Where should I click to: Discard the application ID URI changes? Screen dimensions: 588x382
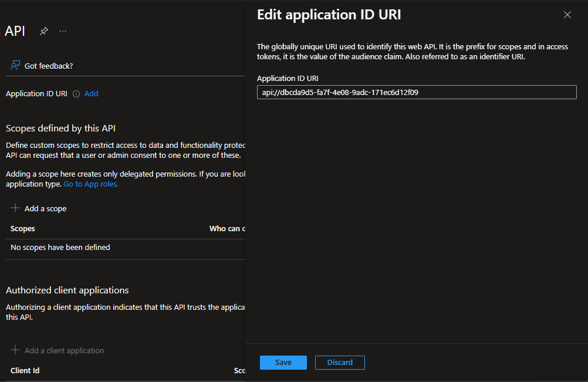340,363
